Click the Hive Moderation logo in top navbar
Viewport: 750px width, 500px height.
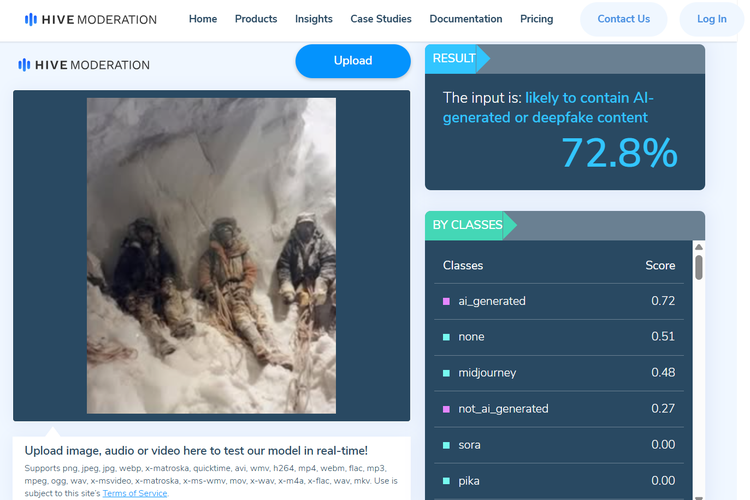coord(90,20)
